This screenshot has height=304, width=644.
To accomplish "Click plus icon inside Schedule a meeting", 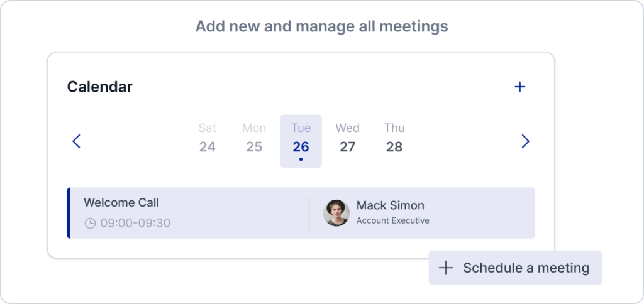I will pyautogui.click(x=446, y=268).
